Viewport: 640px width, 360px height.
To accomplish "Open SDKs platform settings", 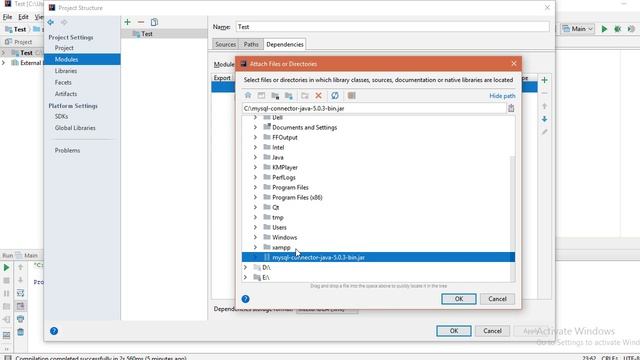I will pos(61,116).
